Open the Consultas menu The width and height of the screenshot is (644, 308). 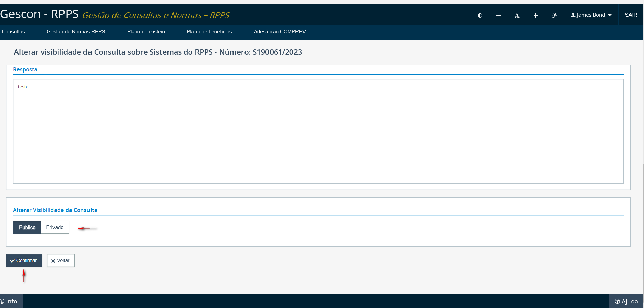pos(13,32)
